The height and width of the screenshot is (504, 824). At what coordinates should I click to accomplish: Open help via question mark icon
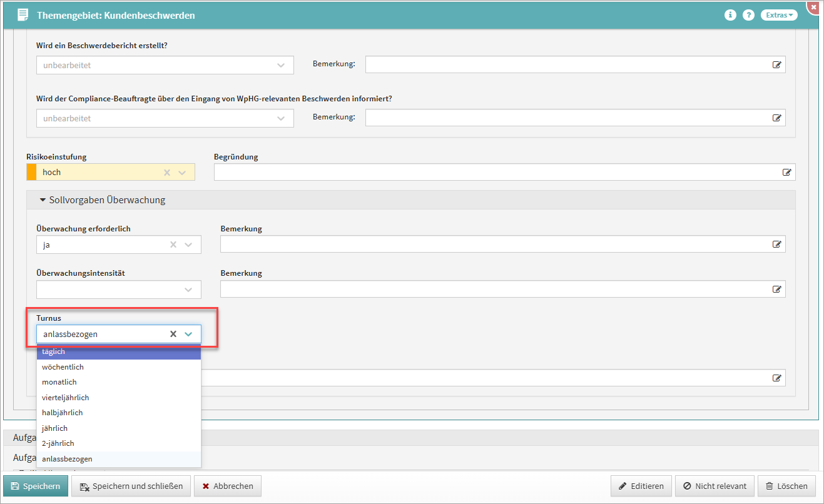748,15
